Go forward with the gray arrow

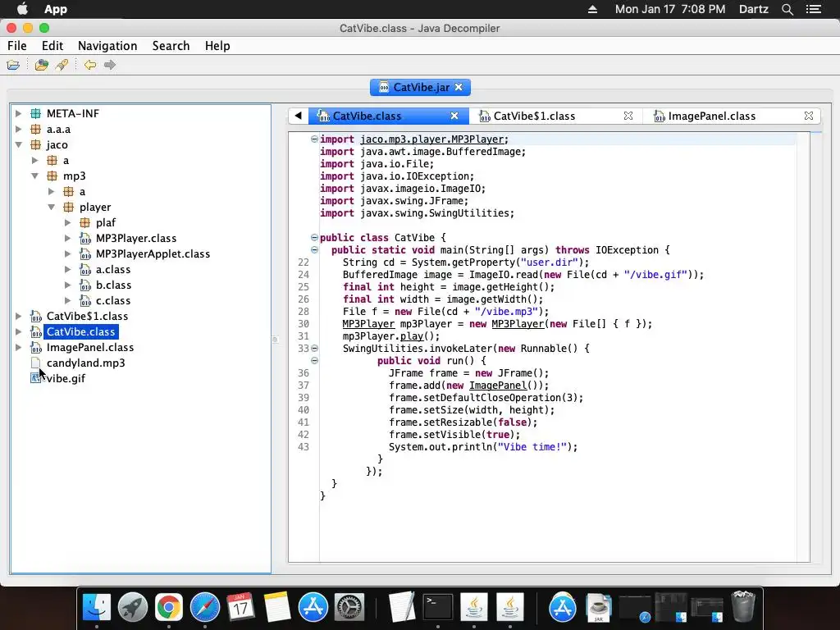[110, 65]
